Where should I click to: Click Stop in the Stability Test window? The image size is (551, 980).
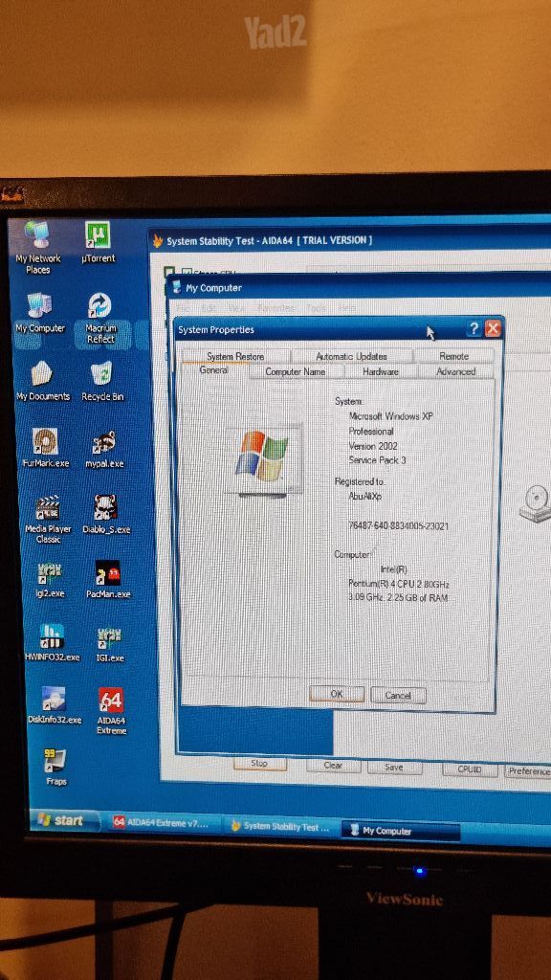(x=259, y=763)
